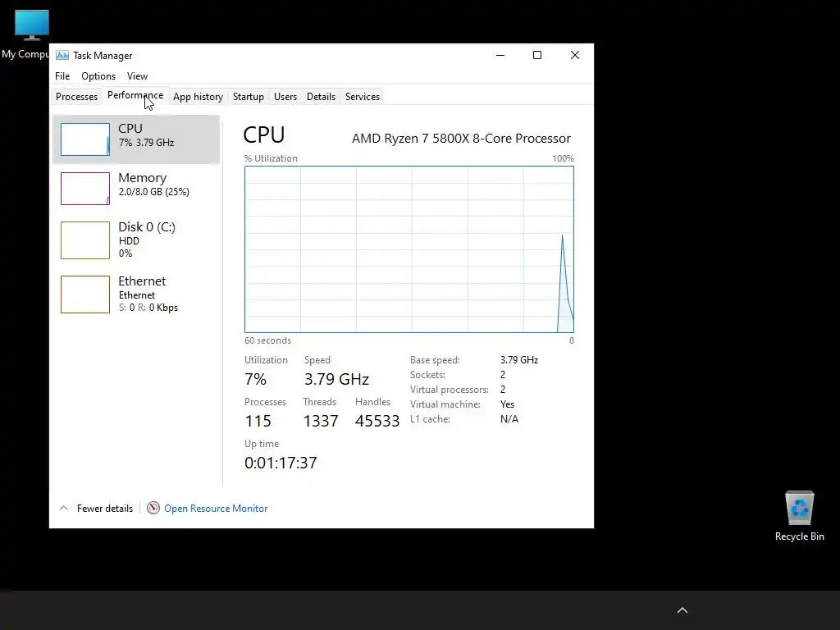Collapse with the Fewer details chevron arrow
The width and height of the screenshot is (840, 630).
point(63,508)
